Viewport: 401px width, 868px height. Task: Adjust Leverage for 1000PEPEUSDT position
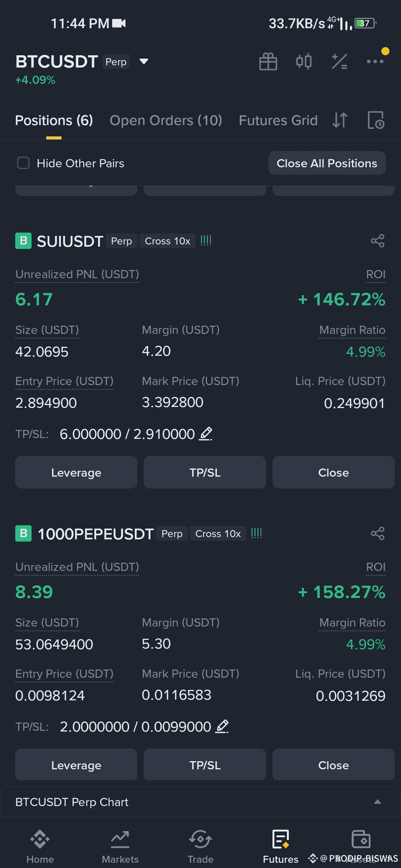(76, 765)
